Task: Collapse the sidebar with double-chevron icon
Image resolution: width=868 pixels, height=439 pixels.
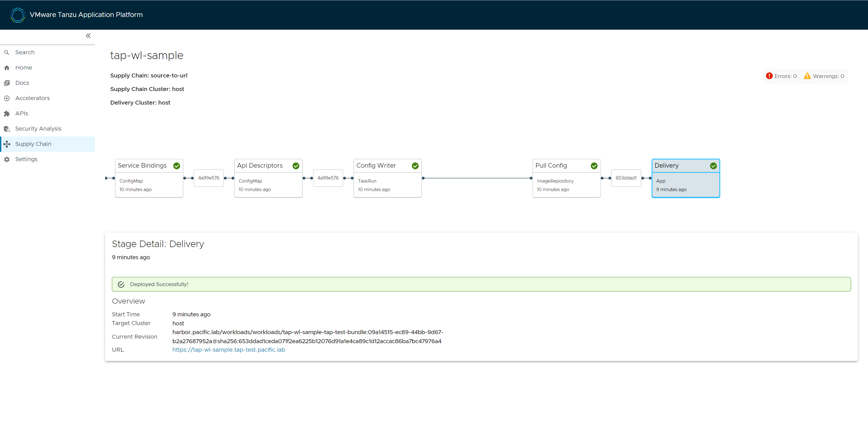Action: pos(88,36)
